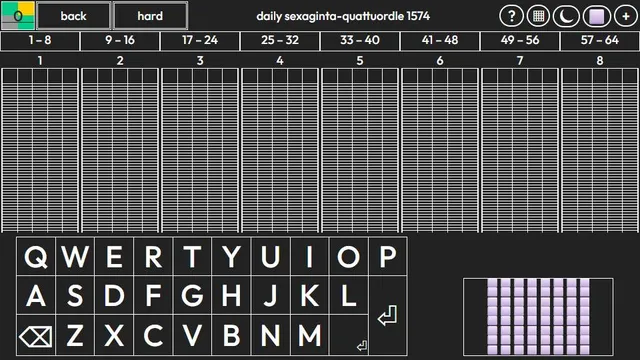Open the grid view icon
Viewport: 640px width, 360px height.
(x=538, y=16)
